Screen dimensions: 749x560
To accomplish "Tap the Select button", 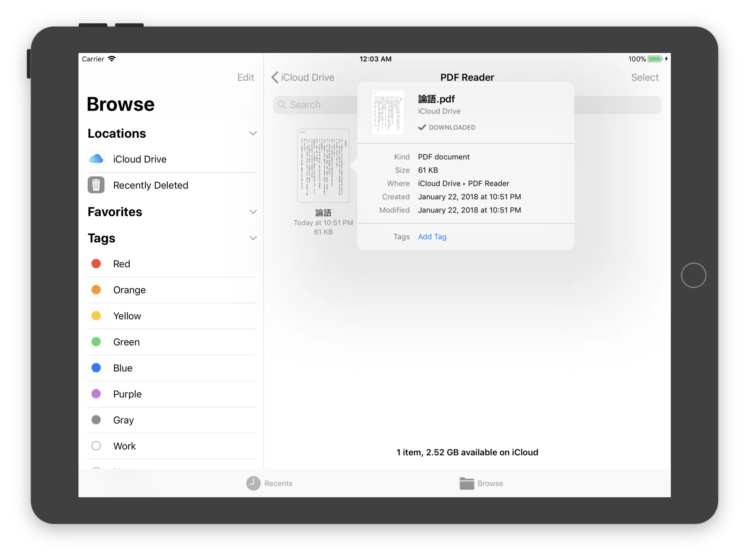I will tap(644, 77).
